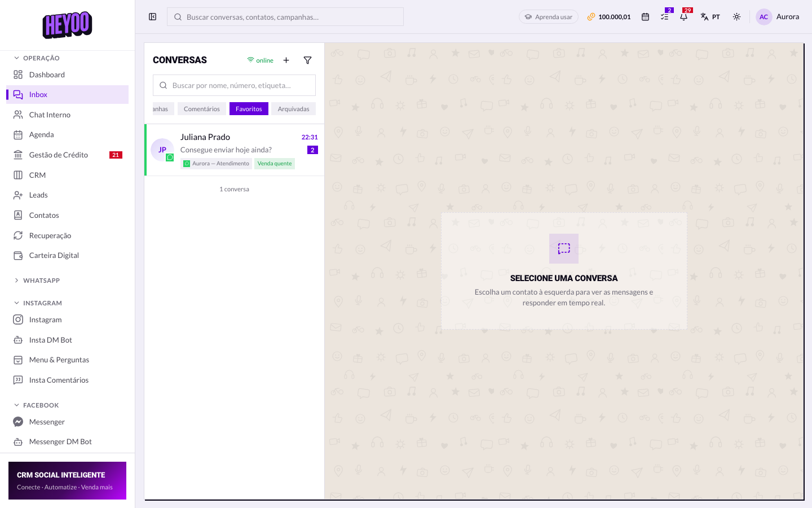812x508 pixels.
Task: Click the red 21 badge on Gestão de Crédito
Action: click(116, 155)
